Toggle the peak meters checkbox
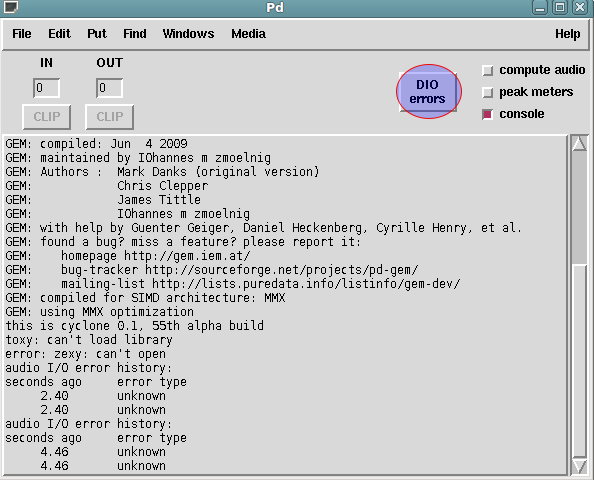This screenshot has height=480, width=594. [x=488, y=92]
